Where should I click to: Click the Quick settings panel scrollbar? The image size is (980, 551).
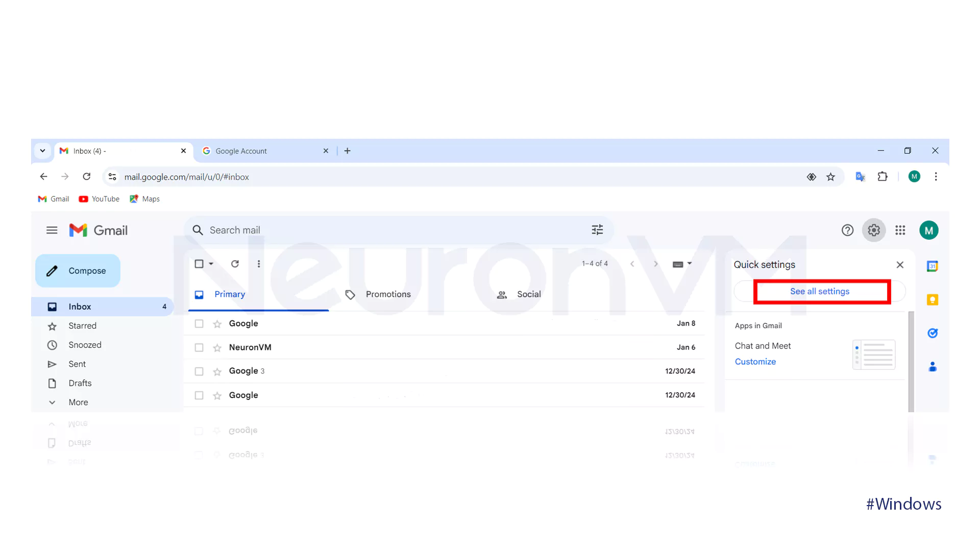(911, 361)
